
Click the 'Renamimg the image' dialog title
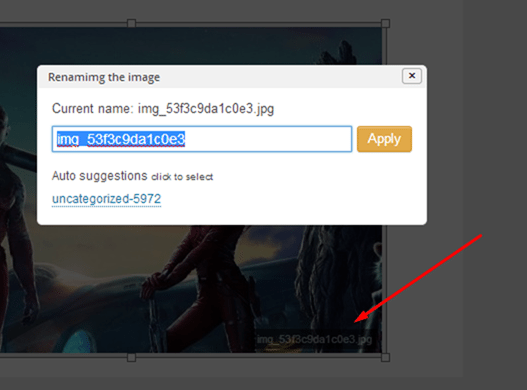(x=104, y=77)
